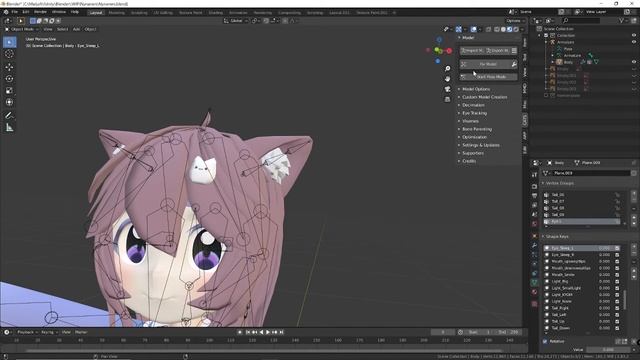Click the Import Model button
640x360 pixels.
click(x=473, y=51)
